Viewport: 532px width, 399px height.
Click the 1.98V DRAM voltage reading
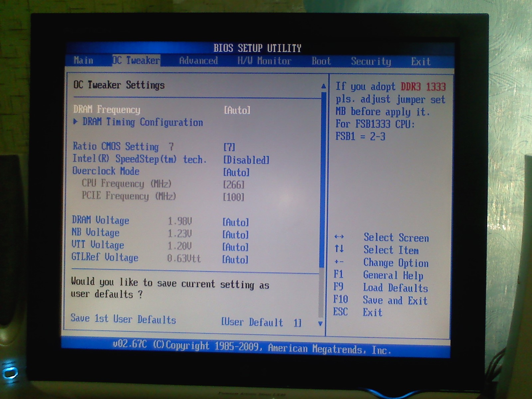[180, 221]
